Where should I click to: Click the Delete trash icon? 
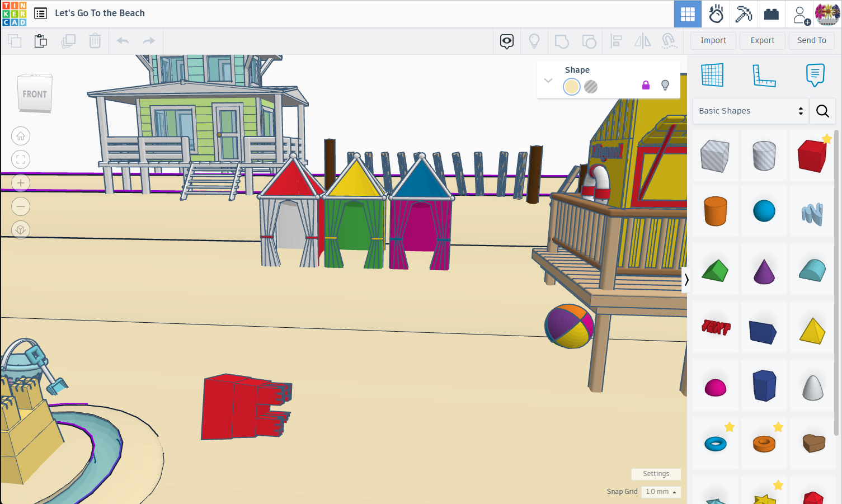(95, 40)
